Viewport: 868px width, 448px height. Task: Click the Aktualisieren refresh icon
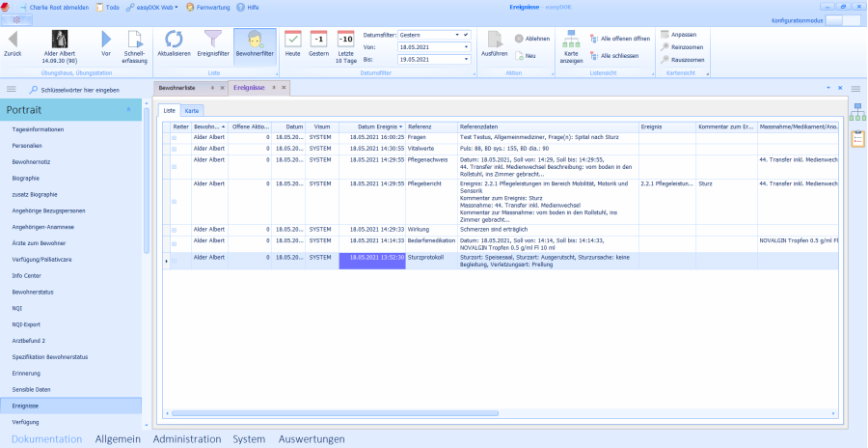click(174, 40)
